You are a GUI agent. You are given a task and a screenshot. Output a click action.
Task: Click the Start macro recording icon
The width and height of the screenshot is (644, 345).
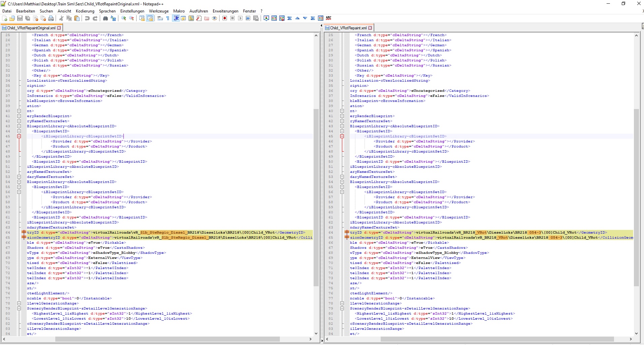(225, 18)
